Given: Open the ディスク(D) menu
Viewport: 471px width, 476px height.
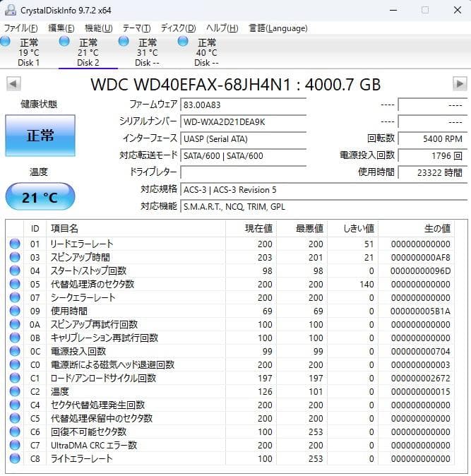Looking at the screenshot, I should tap(178, 28).
